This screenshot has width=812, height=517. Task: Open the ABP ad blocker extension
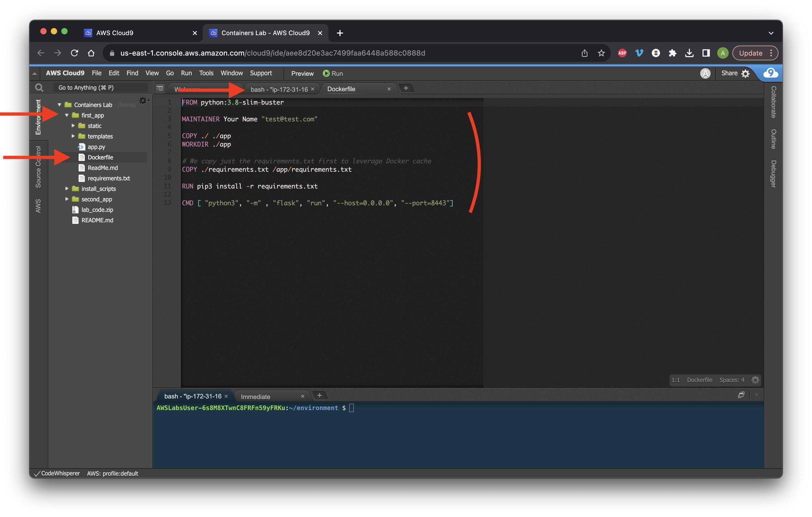(x=622, y=53)
